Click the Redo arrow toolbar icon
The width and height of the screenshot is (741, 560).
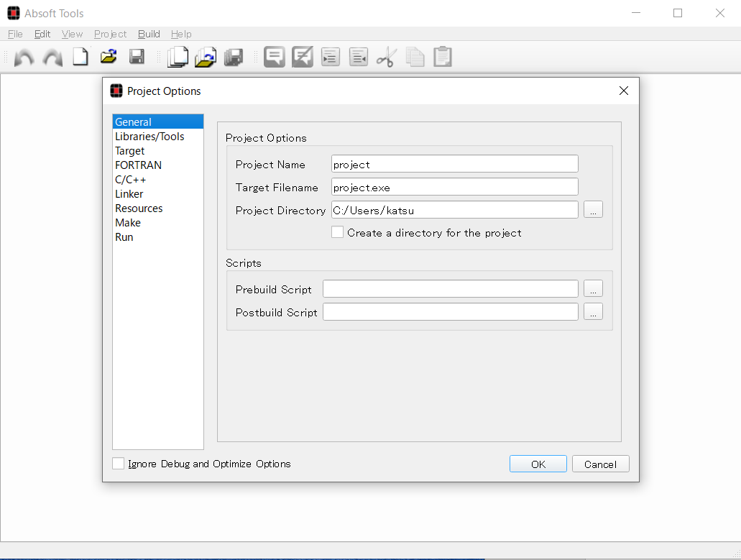(x=52, y=58)
